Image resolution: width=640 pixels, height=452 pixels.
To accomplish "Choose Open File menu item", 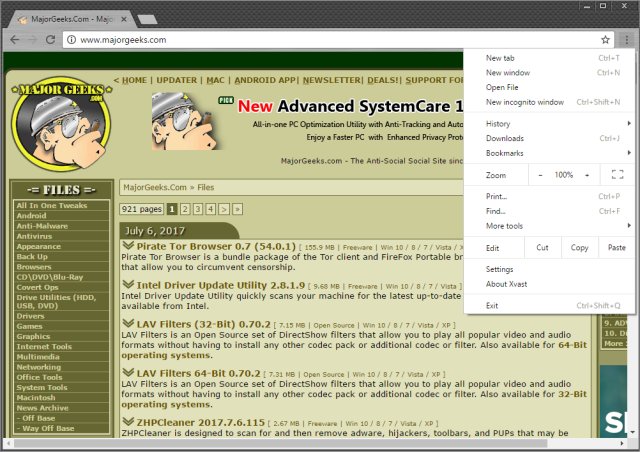I will tap(549, 87).
